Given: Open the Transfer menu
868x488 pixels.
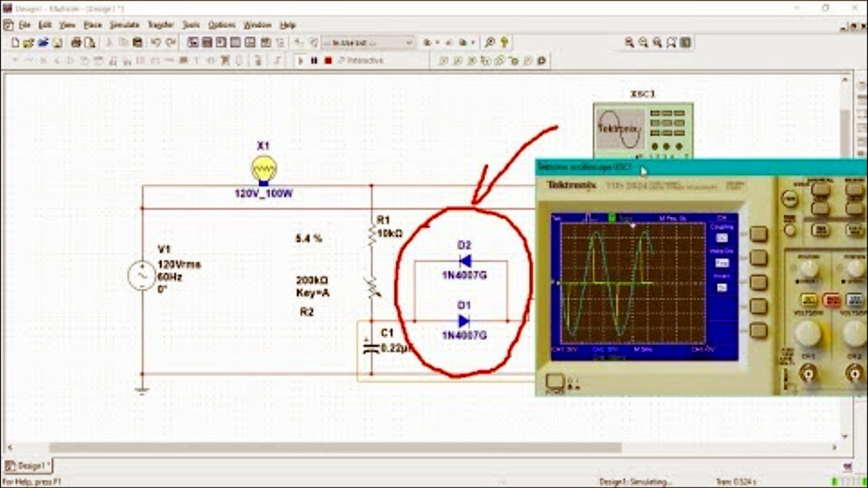Looking at the screenshot, I should click(x=161, y=25).
